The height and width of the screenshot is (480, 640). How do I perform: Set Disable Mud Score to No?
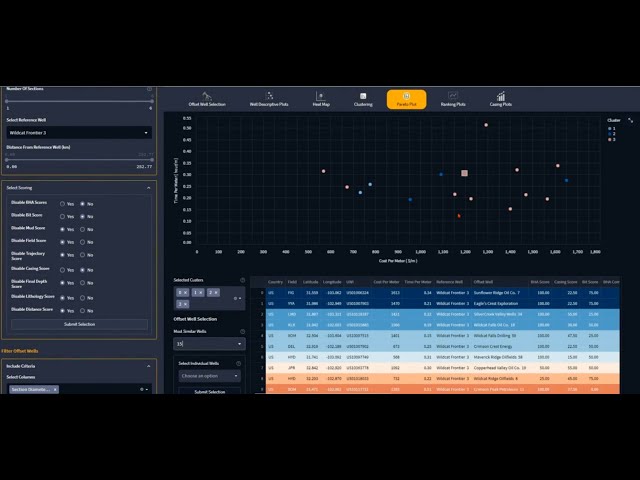pyautogui.click(x=82, y=229)
